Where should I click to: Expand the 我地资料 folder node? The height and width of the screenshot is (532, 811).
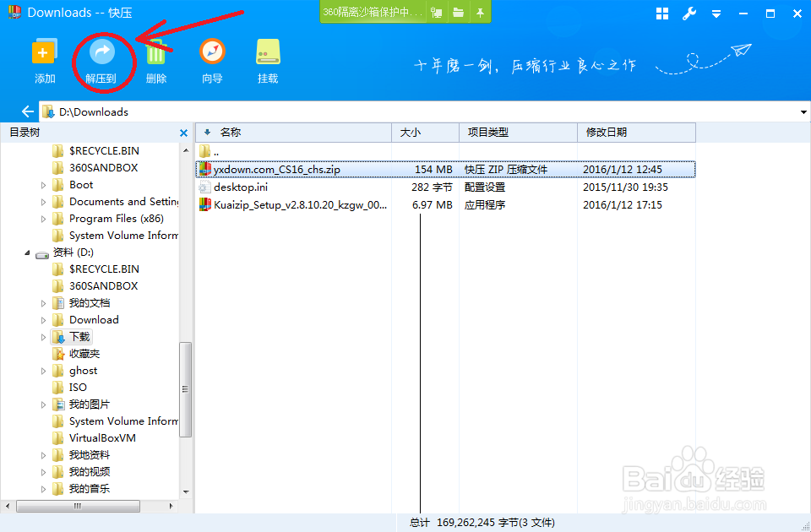43,455
